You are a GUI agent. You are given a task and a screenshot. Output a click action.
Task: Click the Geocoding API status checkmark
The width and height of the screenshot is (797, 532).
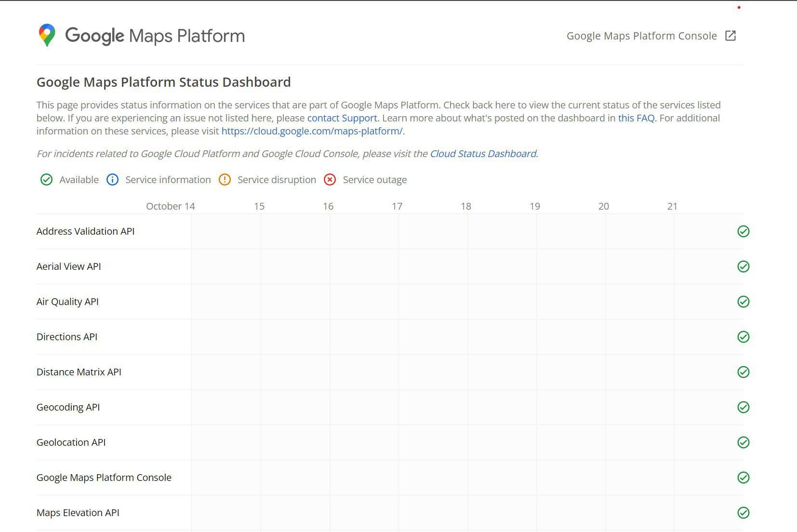coord(744,407)
